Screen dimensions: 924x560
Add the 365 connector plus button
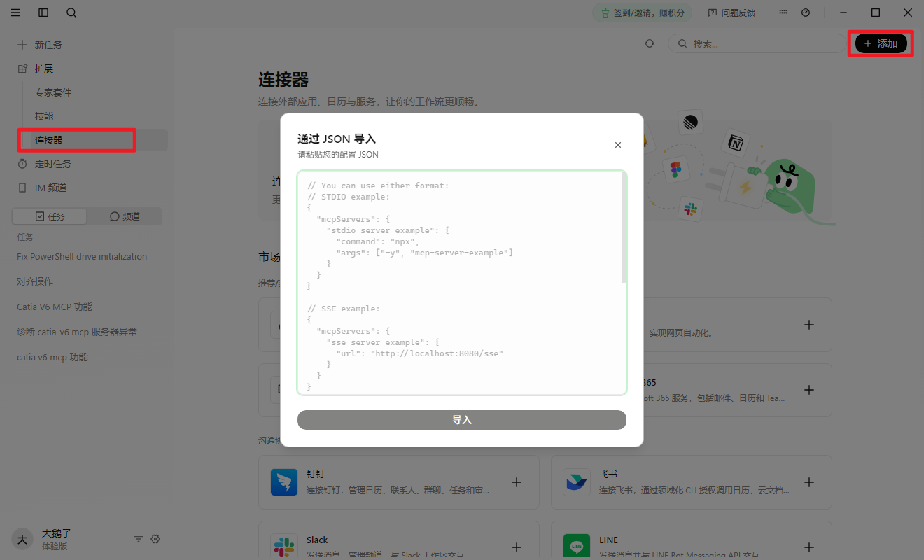point(809,390)
